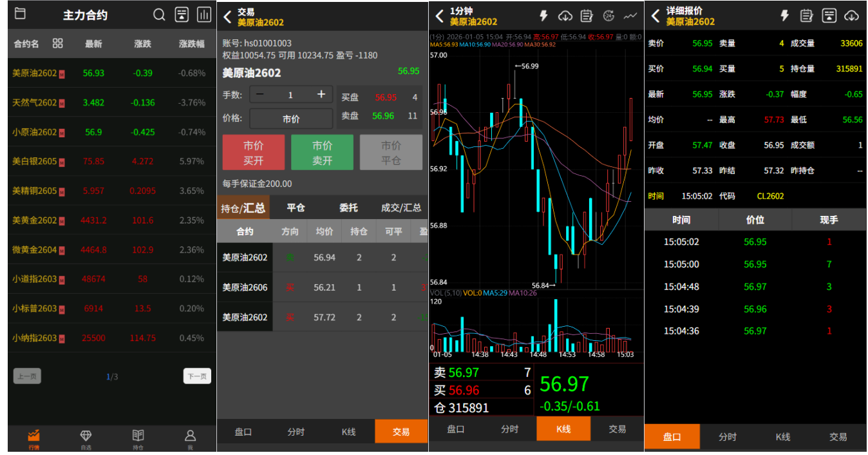Click the 市价买开 market buy button
This screenshot has height=455, width=868.
252,152
